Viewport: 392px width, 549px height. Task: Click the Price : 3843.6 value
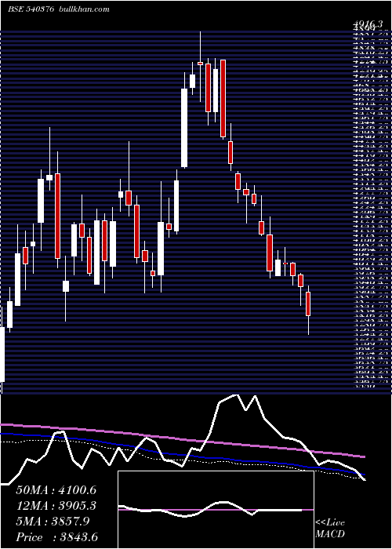click(56, 537)
